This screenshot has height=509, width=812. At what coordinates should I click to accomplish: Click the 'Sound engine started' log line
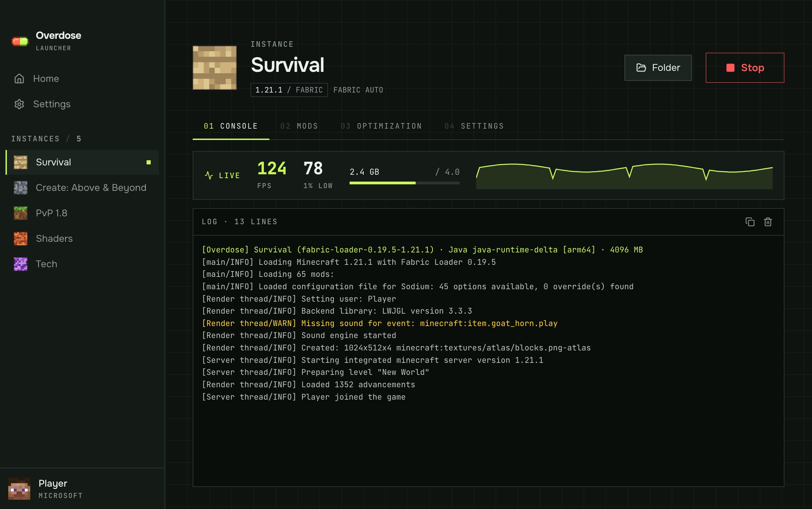299,336
